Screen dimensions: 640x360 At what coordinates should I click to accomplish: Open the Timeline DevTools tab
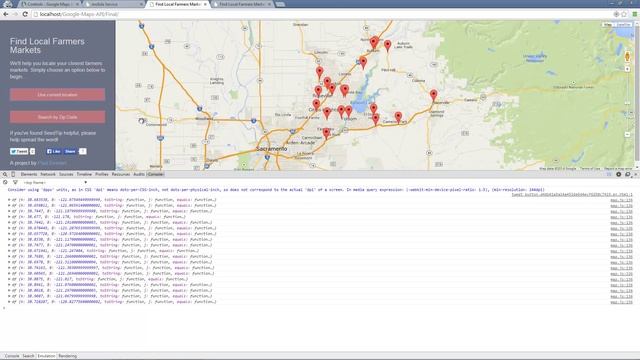(x=84, y=174)
